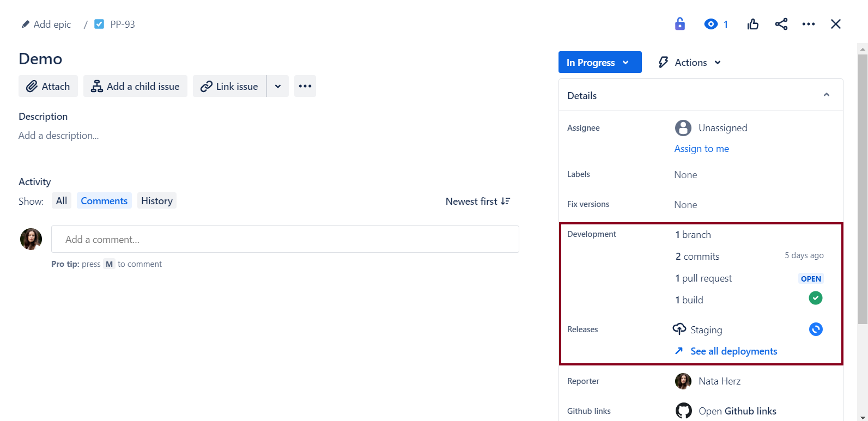The width and height of the screenshot is (868, 421).
Task: Show All activity tab
Action: tap(62, 201)
